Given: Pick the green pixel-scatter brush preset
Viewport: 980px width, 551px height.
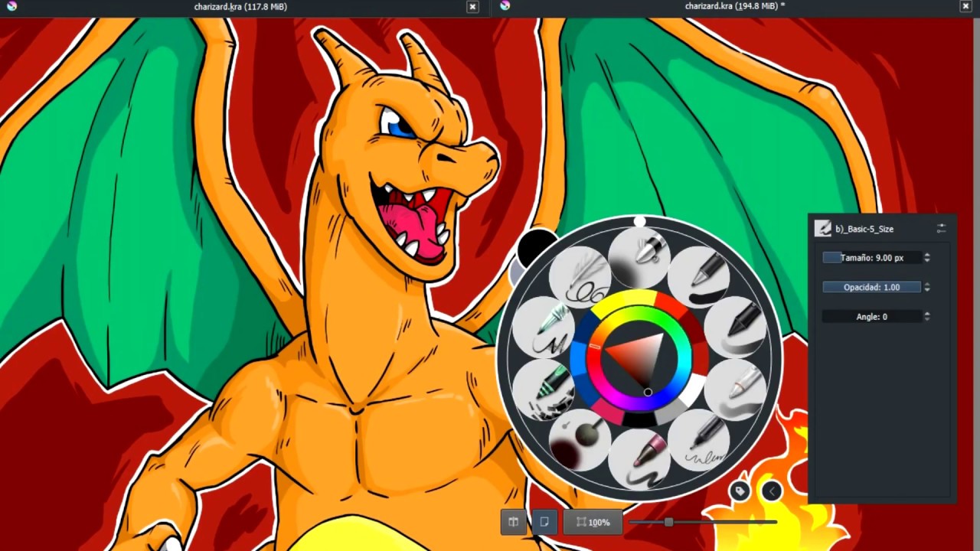Looking at the screenshot, I should (545, 390).
